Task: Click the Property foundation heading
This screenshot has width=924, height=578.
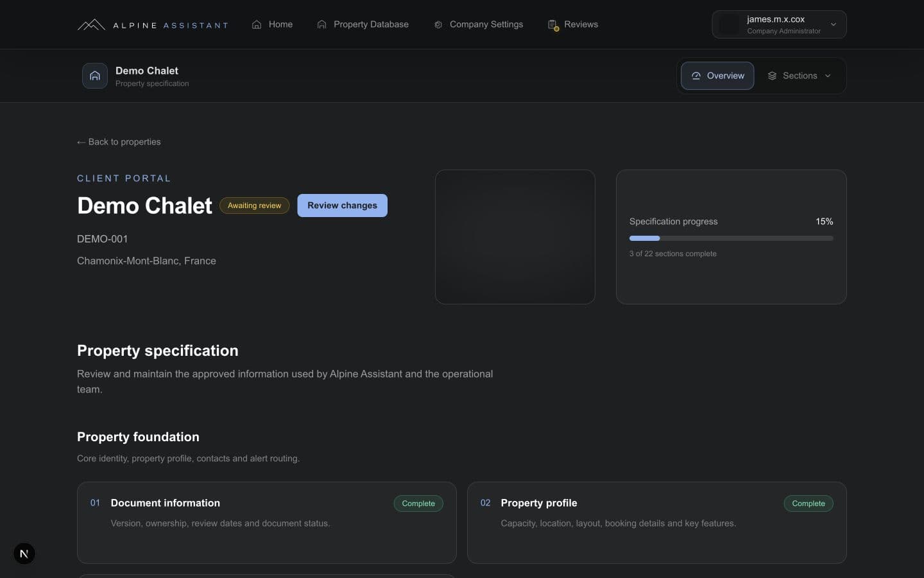Action: pyautogui.click(x=138, y=437)
